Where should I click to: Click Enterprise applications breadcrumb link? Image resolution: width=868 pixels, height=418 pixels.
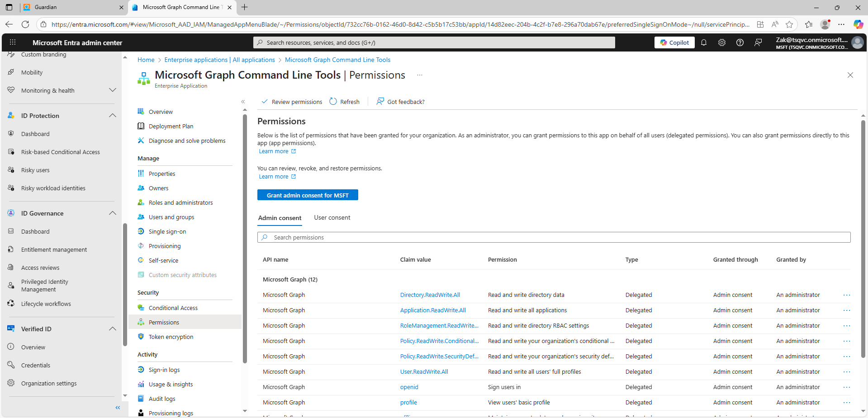(x=219, y=60)
